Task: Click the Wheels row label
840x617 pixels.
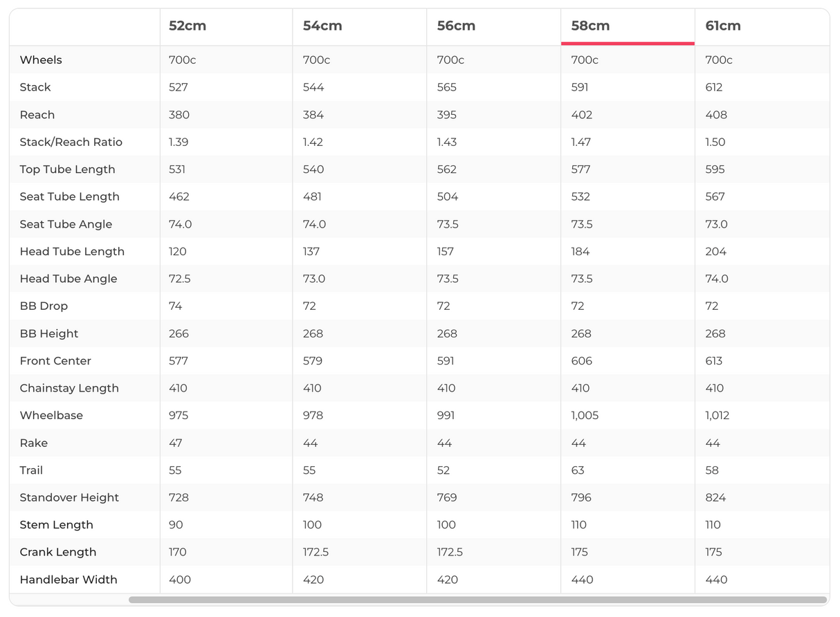Action: [x=41, y=60]
